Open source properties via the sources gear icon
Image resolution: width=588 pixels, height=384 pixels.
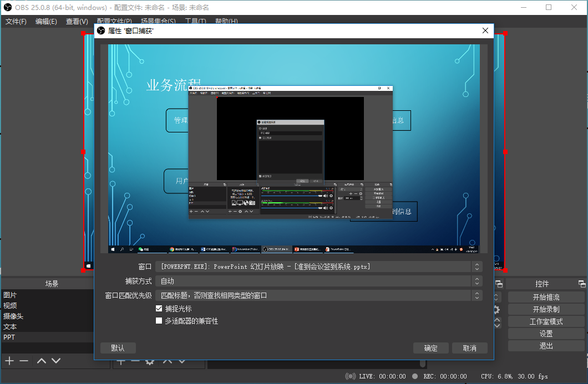coord(150,361)
